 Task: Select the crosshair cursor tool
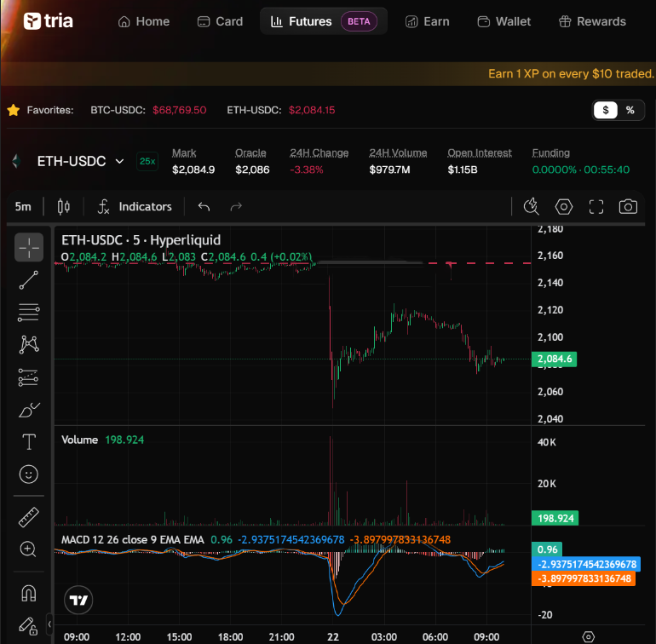pyautogui.click(x=29, y=247)
